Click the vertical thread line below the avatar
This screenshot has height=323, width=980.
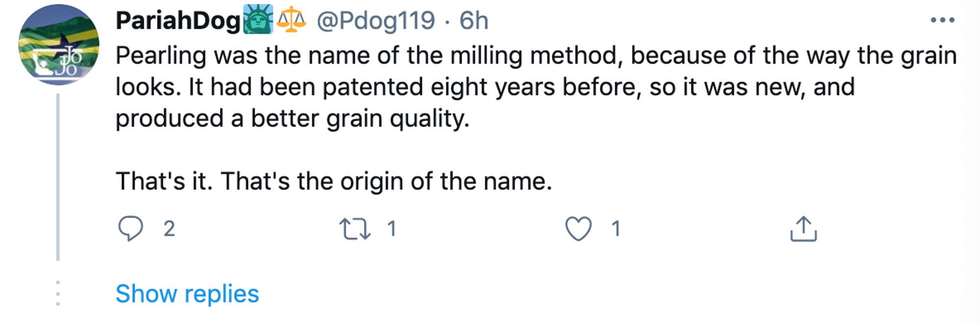58,176
